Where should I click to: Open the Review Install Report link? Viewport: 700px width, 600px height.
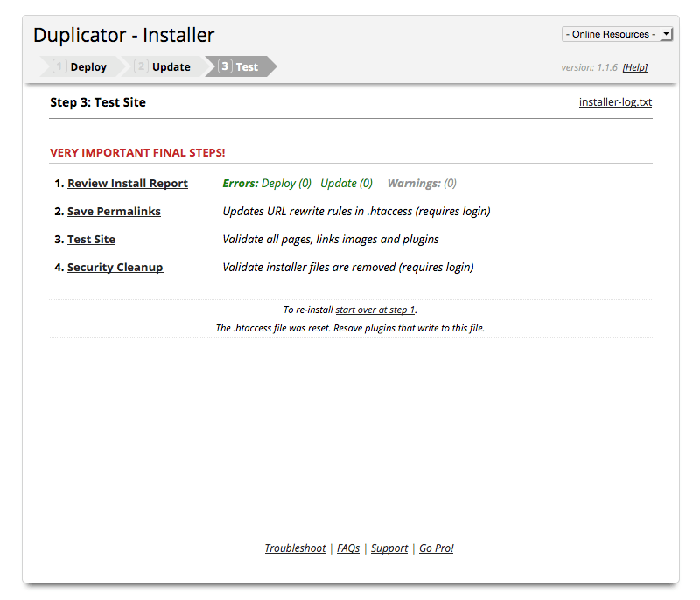pyautogui.click(x=128, y=184)
